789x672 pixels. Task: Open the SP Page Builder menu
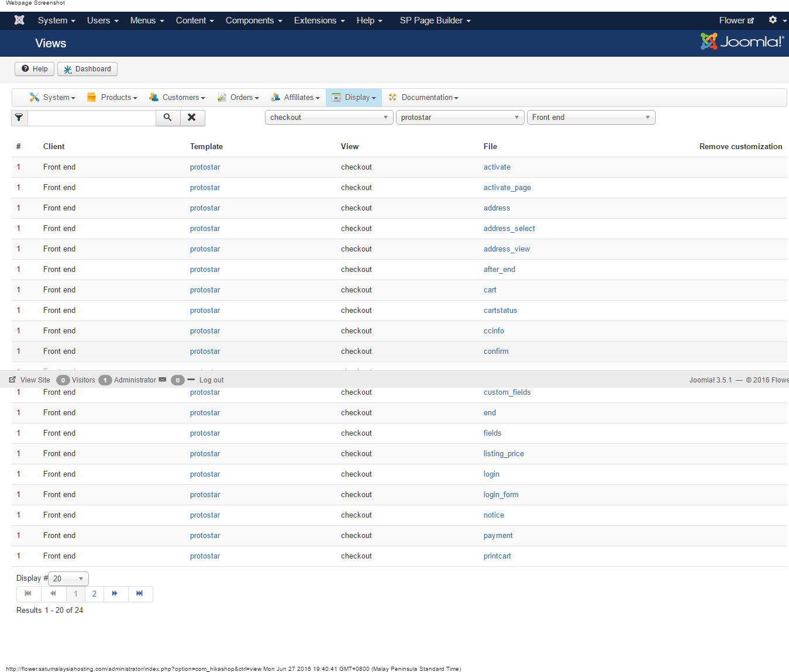[435, 20]
